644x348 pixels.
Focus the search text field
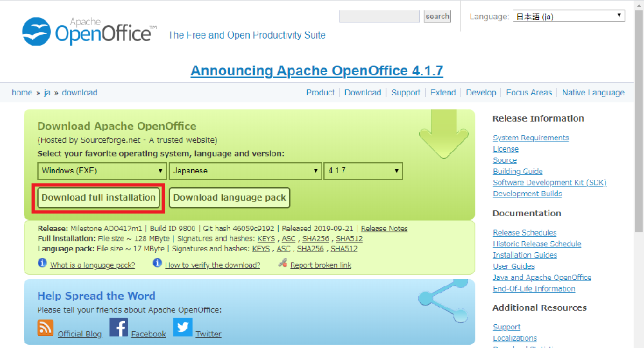point(379,17)
